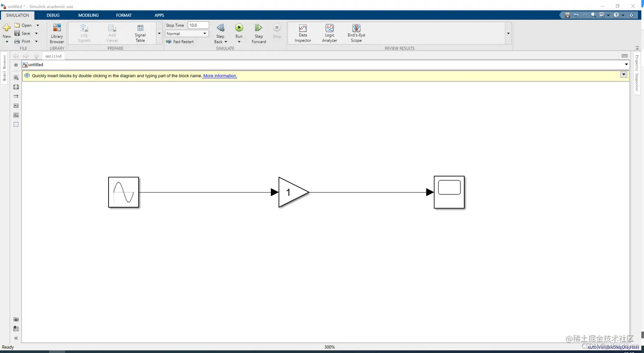The height and width of the screenshot is (353, 644).
Task: Open the Run button dropdown arrow
Action: point(239,42)
